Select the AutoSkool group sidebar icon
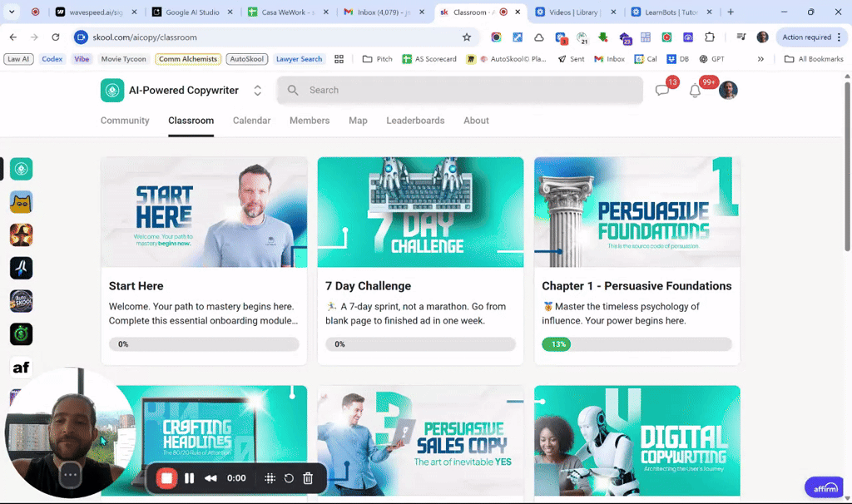This screenshot has width=852, height=504. [x=21, y=301]
